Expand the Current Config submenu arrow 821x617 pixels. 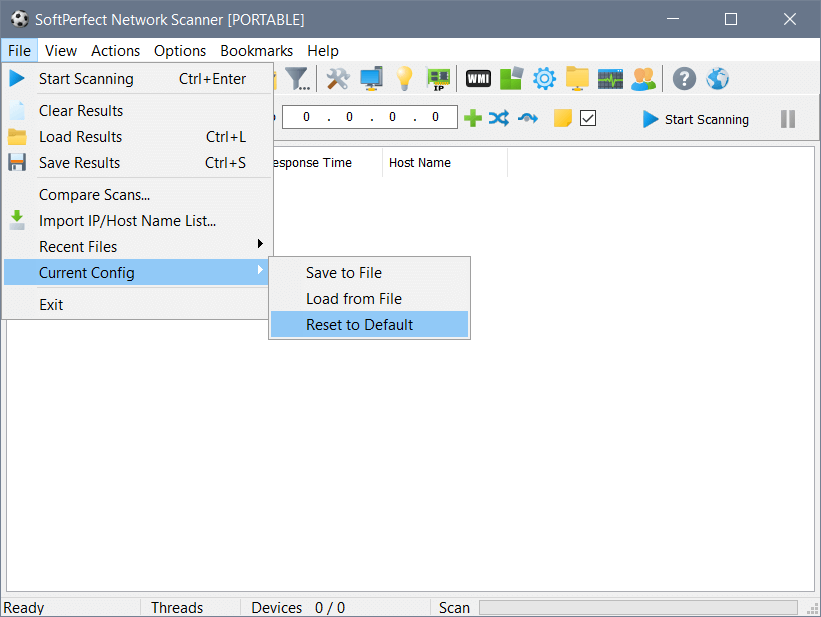260,270
